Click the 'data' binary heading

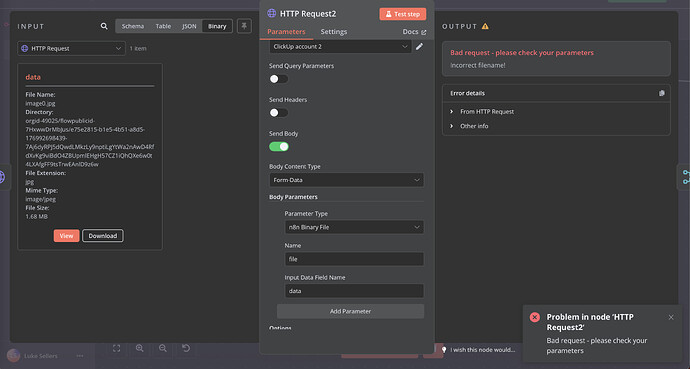pos(33,77)
